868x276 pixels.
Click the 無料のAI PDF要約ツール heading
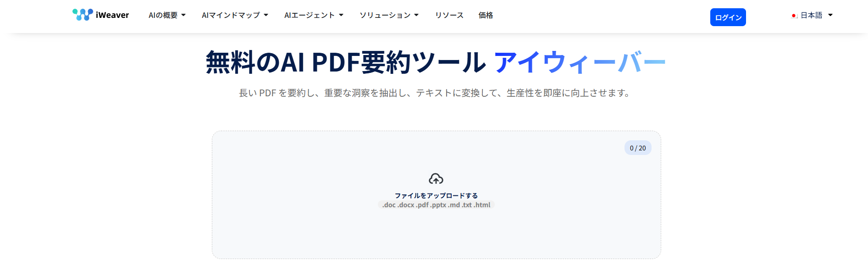tap(346, 62)
